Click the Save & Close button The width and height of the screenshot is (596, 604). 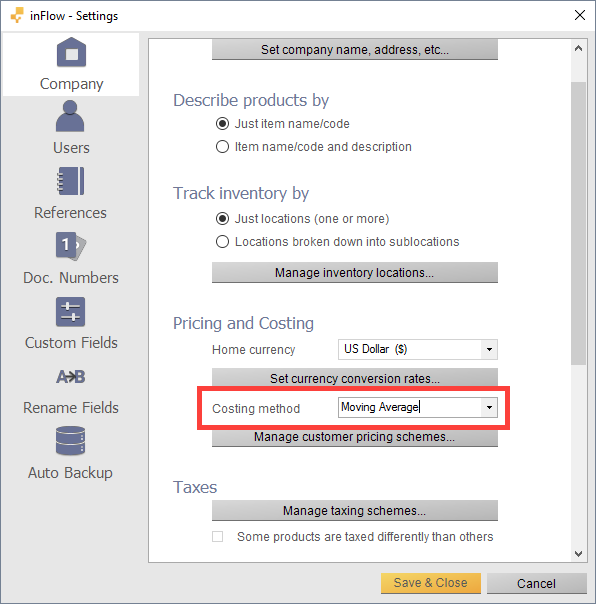pos(431,583)
